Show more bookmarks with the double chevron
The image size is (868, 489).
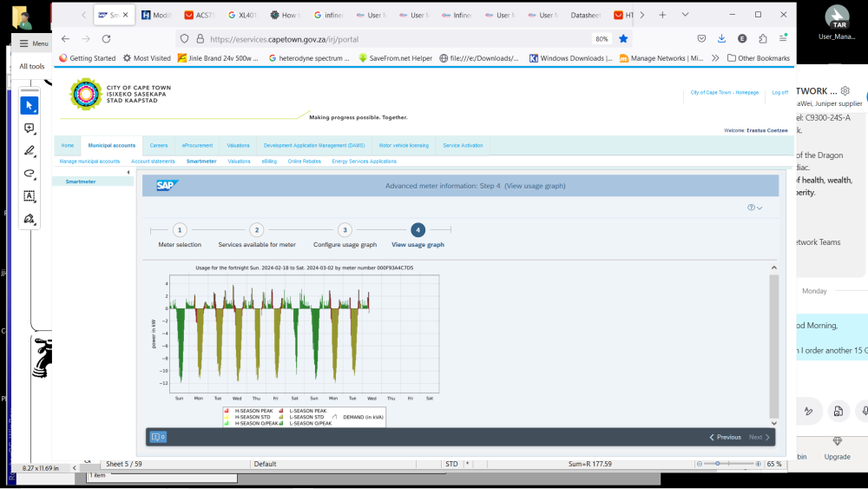tap(715, 58)
